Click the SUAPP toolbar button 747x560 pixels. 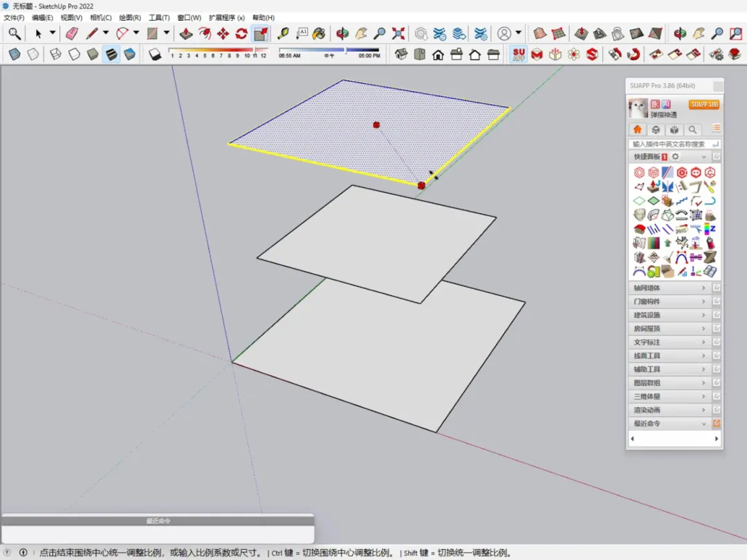tap(518, 54)
